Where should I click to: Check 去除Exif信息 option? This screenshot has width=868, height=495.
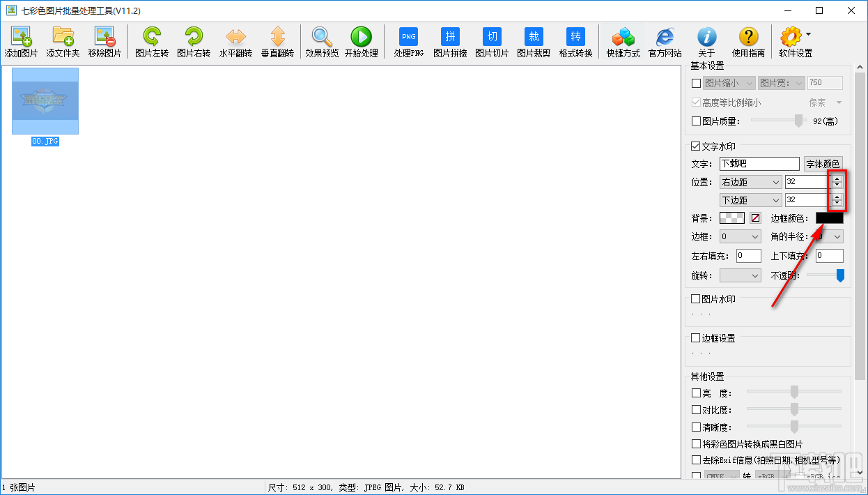pos(696,460)
